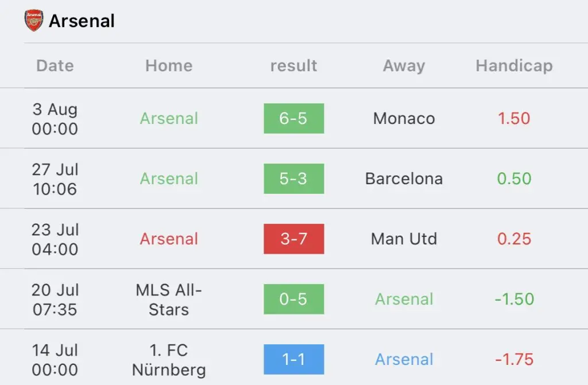Click the result column header
Image resolution: width=588 pixels, height=385 pixels.
point(293,65)
